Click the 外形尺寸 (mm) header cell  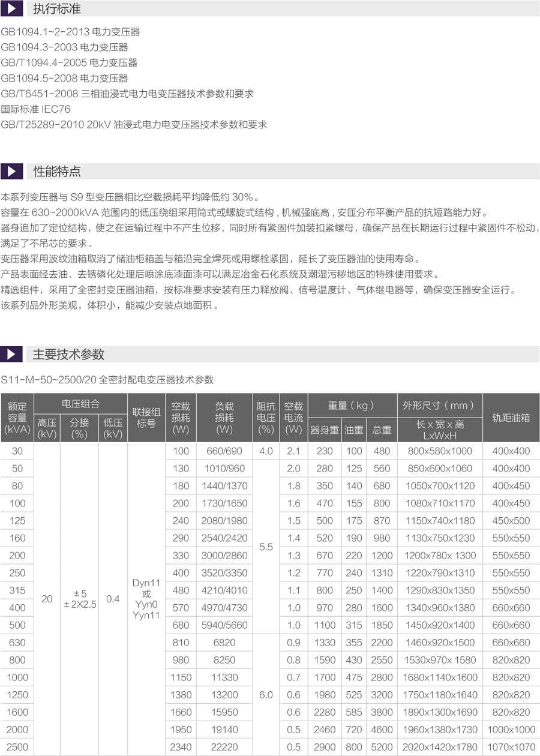(x=439, y=405)
